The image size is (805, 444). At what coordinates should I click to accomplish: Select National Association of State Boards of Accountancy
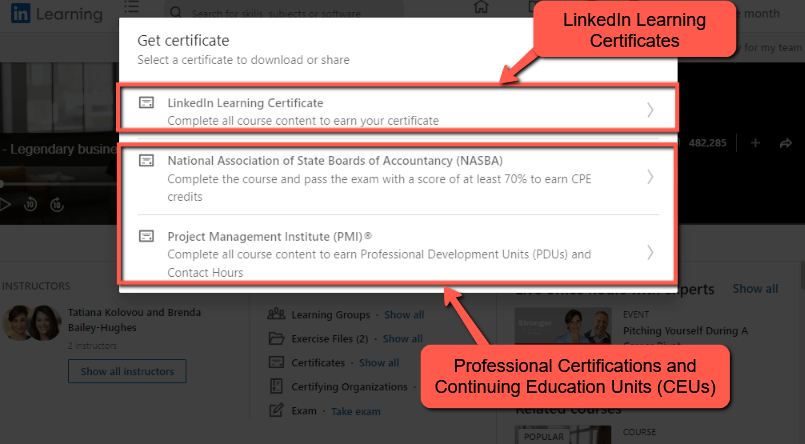click(398, 178)
